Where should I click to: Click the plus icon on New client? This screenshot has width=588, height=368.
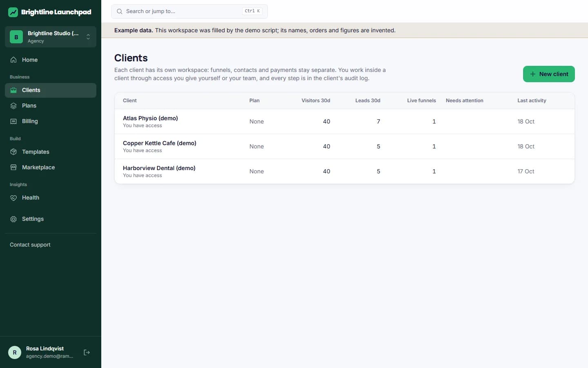coord(532,74)
